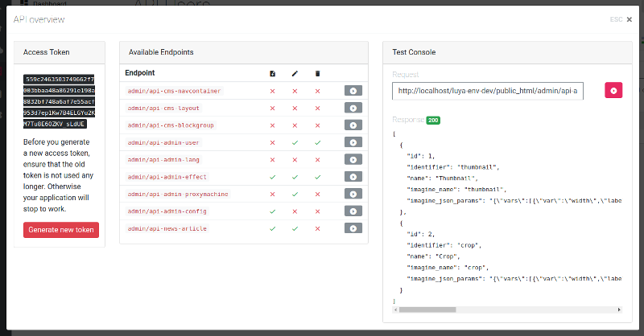
Task: Click create checkmark for admin/api-admin-config
Action: pyautogui.click(x=272, y=211)
